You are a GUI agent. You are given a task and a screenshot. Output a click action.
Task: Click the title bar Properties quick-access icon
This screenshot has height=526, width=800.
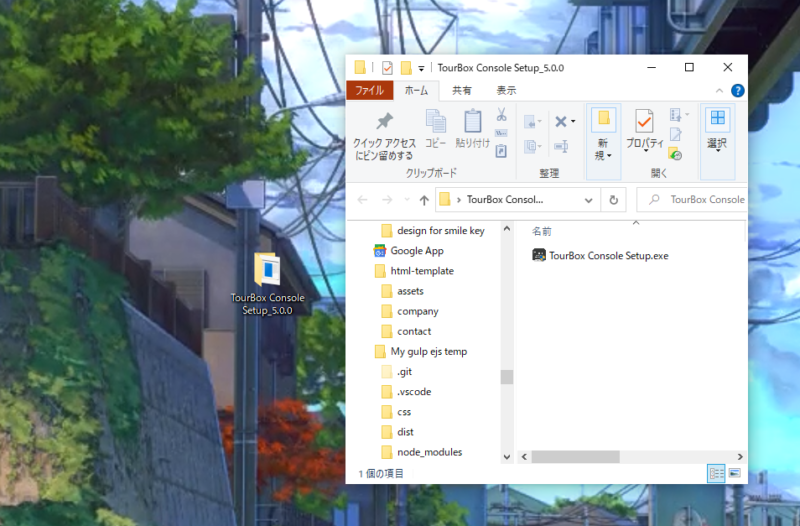point(387,68)
